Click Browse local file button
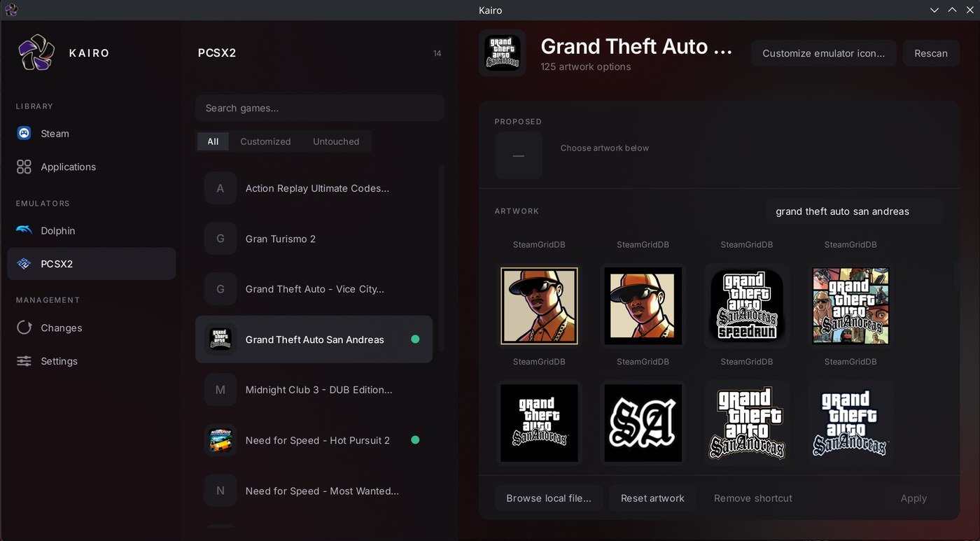The height and width of the screenshot is (541, 980). 549,498
